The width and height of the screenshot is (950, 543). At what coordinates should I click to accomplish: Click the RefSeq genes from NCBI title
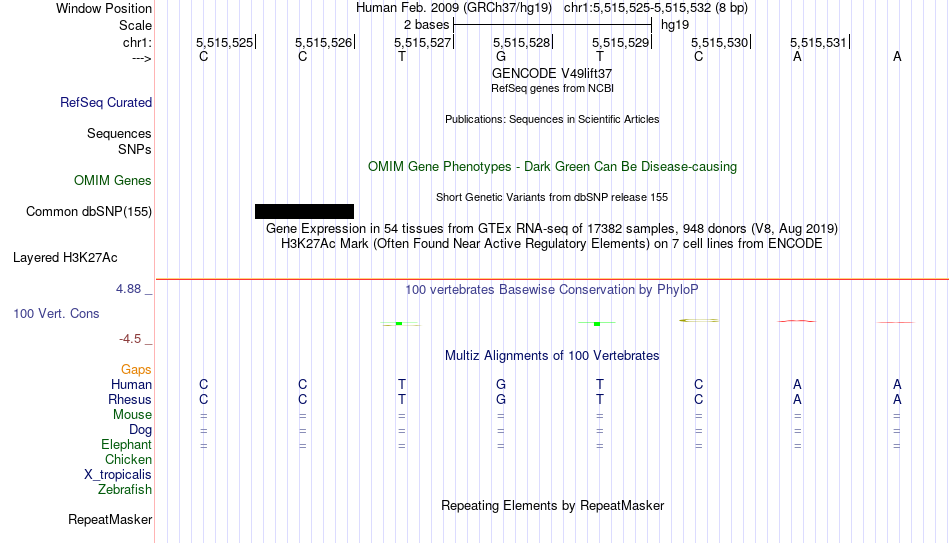[x=552, y=88]
